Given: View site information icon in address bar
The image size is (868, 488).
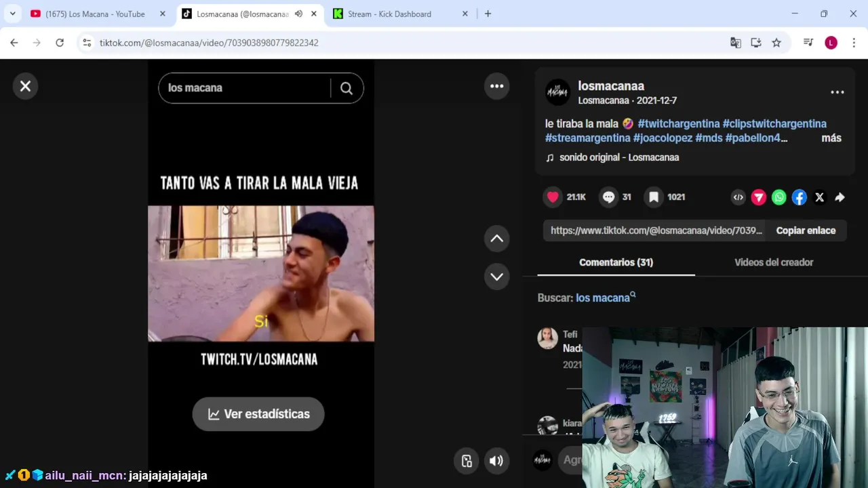Looking at the screenshot, I should 86,43.
